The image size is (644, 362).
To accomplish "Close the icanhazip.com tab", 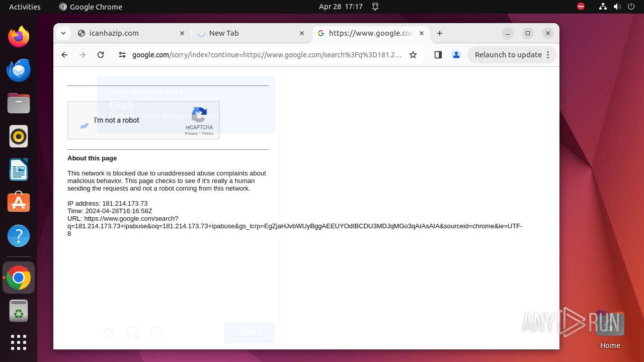I will pyautogui.click(x=182, y=33).
